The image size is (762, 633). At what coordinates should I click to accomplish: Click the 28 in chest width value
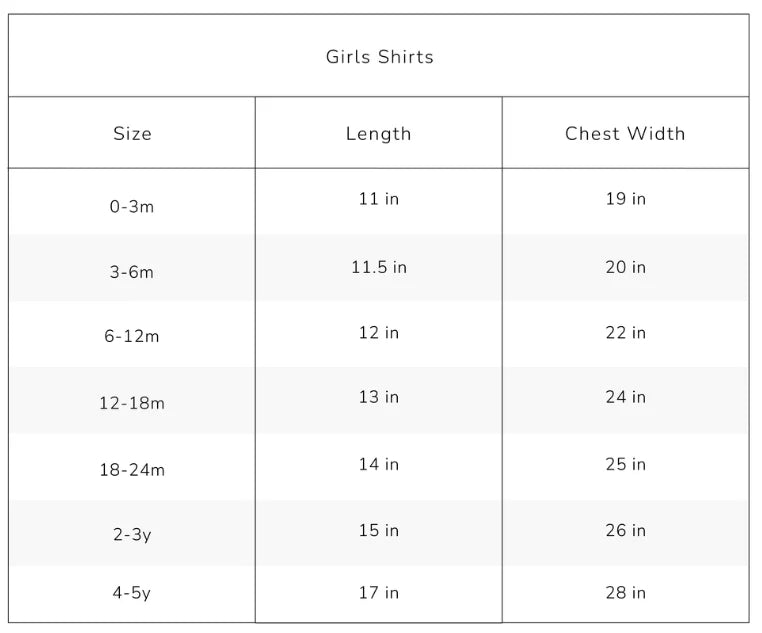click(x=625, y=593)
